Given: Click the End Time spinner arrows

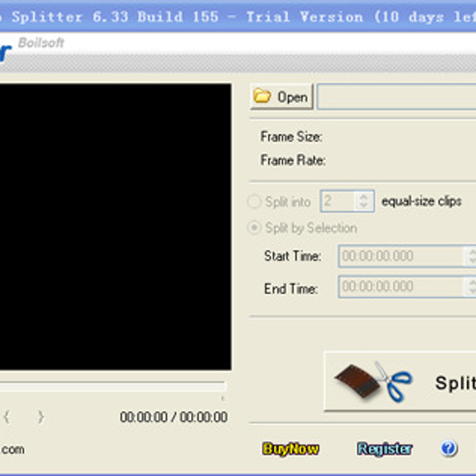Looking at the screenshot, I should pos(470,286).
